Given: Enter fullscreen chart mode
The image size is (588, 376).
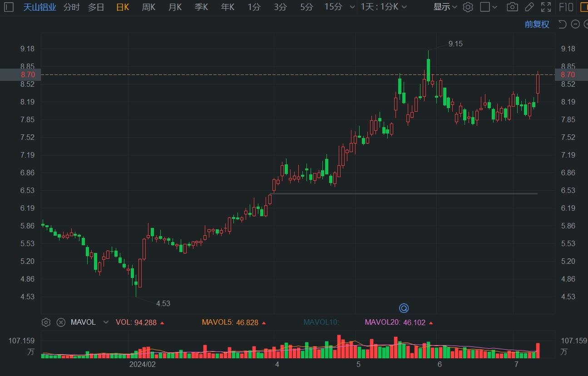Looking at the screenshot, I should pyautogui.click(x=546, y=7).
